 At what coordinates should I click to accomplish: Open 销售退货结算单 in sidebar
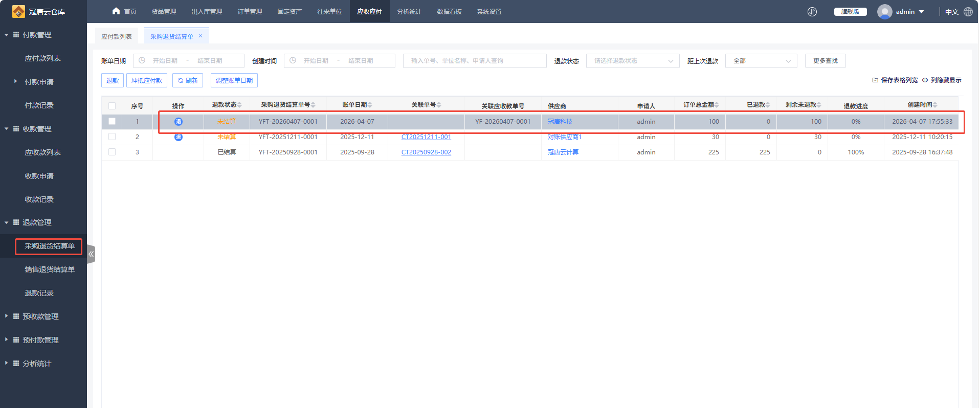50,269
